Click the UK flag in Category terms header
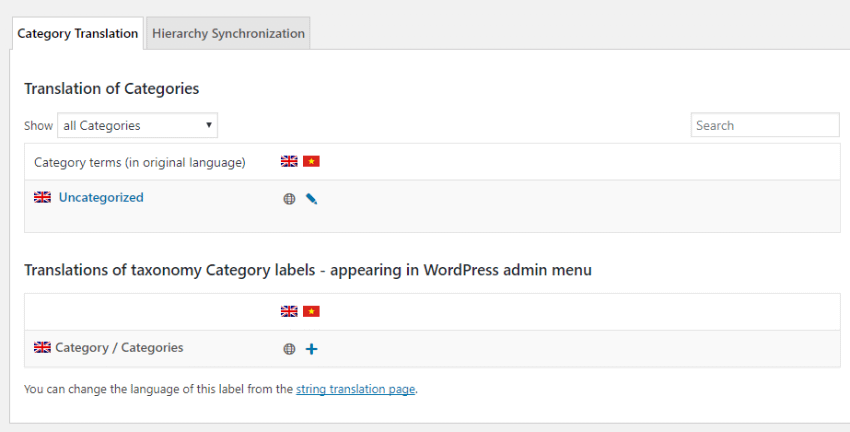This screenshot has width=850, height=432. tap(289, 162)
